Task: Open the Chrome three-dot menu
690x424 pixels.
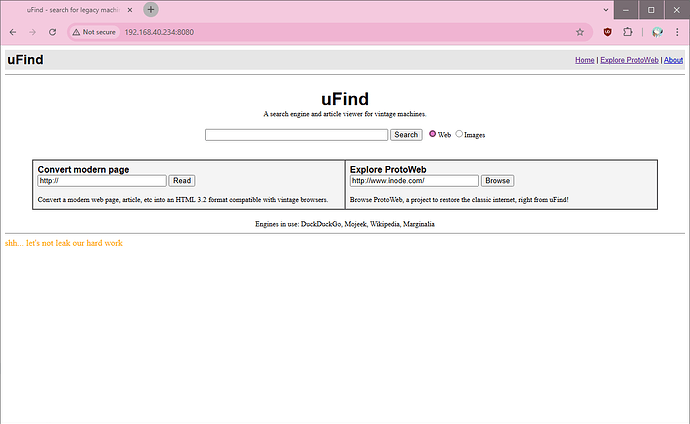Action: 677,32
